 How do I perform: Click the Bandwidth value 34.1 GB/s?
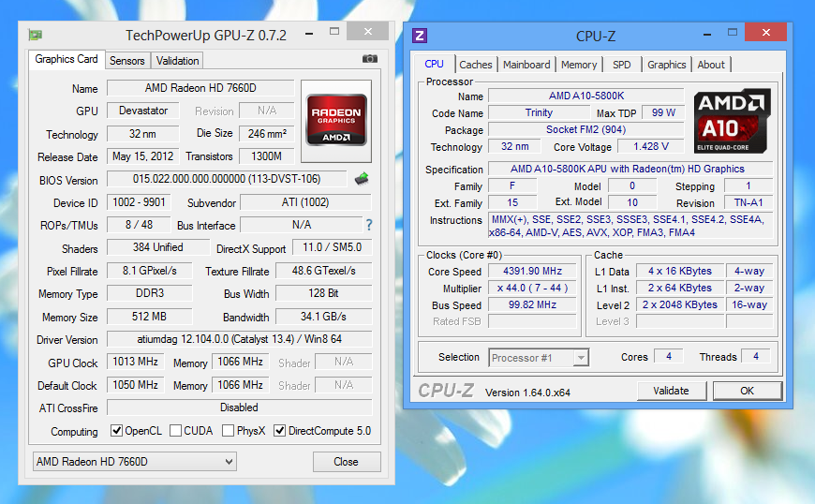pos(324,317)
